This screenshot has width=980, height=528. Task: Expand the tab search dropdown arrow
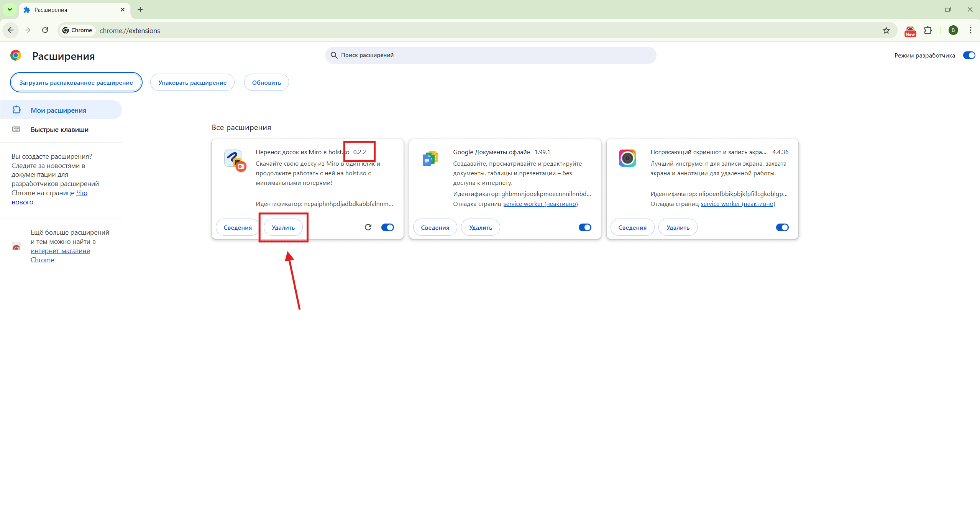click(x=10, y=10)
